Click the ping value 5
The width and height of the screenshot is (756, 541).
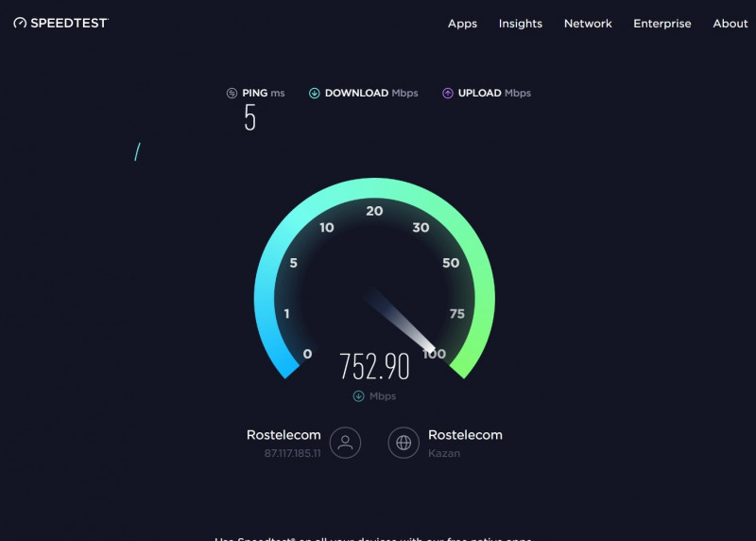249,117
